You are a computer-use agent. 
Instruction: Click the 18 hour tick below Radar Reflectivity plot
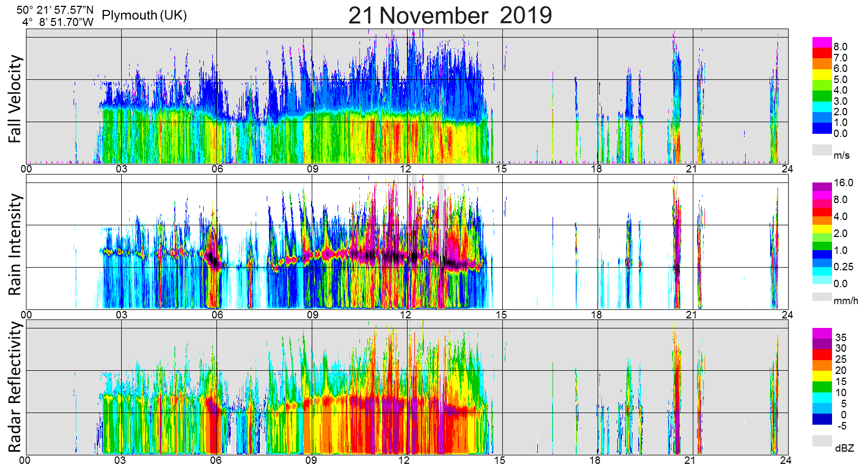tap(595, 460)
